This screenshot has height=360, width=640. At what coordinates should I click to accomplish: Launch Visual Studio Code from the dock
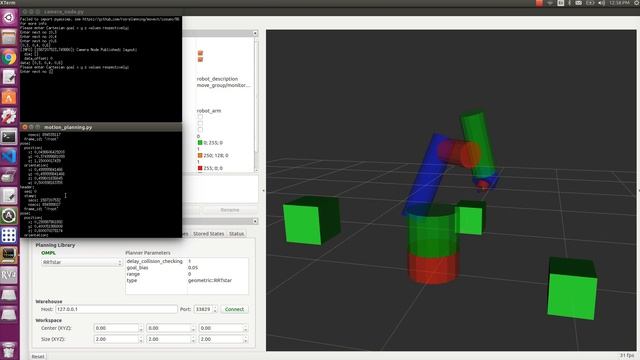tap(9, 156)
